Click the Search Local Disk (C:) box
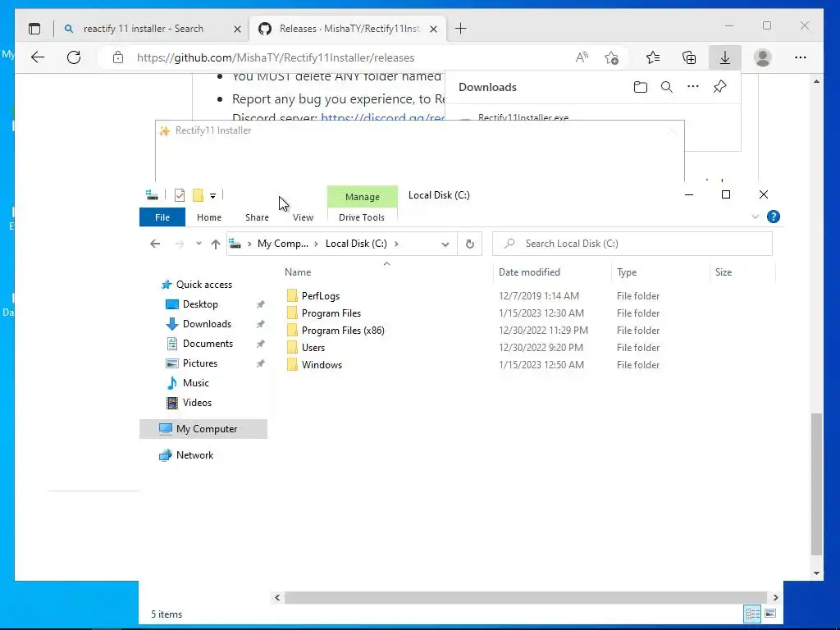840x630 pixels. (632, 244)
